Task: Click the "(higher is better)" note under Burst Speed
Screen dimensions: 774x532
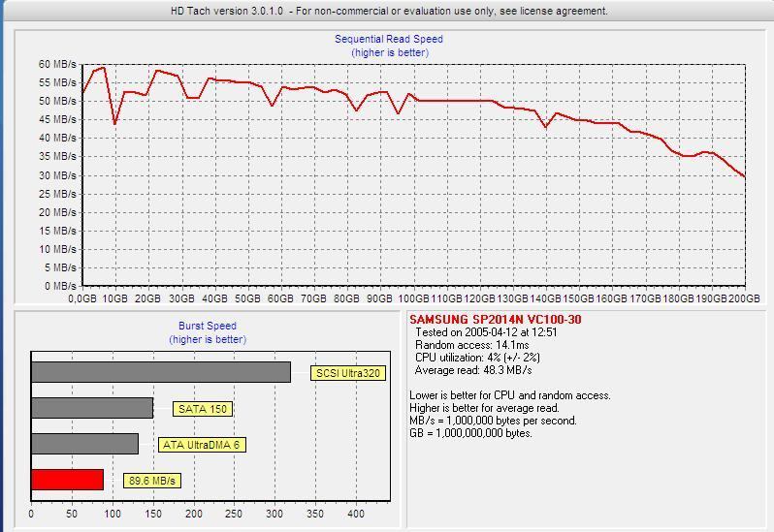Action: [x=208, y=339]
